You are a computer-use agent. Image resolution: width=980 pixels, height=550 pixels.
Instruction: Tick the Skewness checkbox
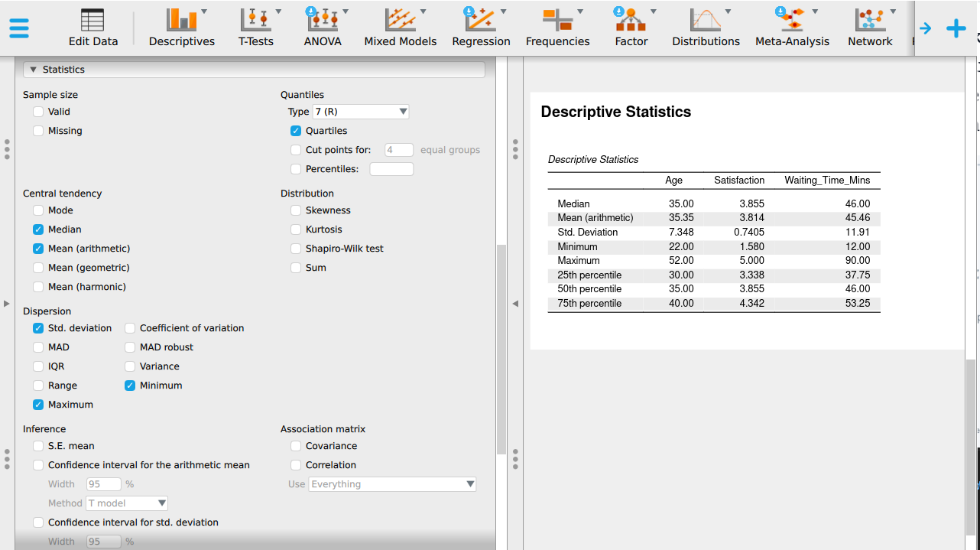[296, 210]
